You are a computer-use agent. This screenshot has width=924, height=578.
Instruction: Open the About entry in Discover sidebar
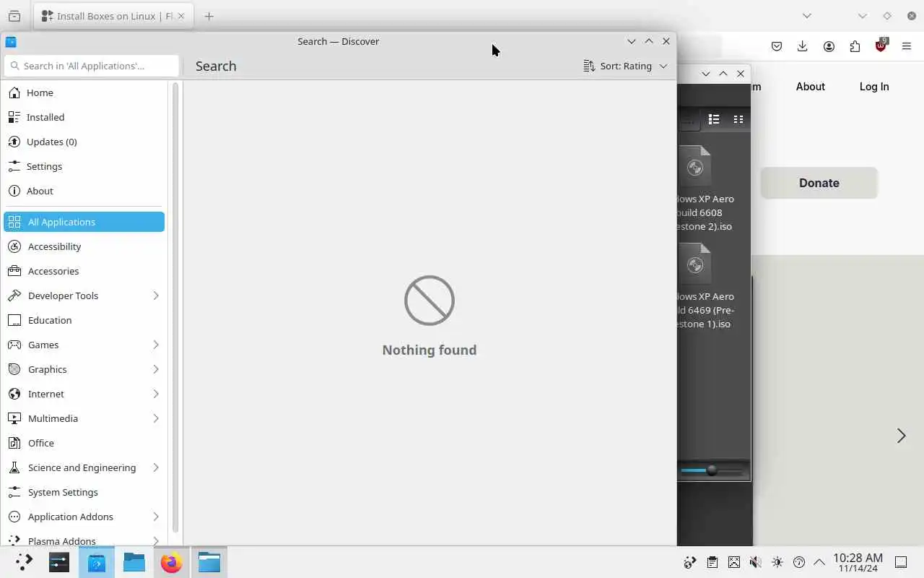tap(84, 191)
